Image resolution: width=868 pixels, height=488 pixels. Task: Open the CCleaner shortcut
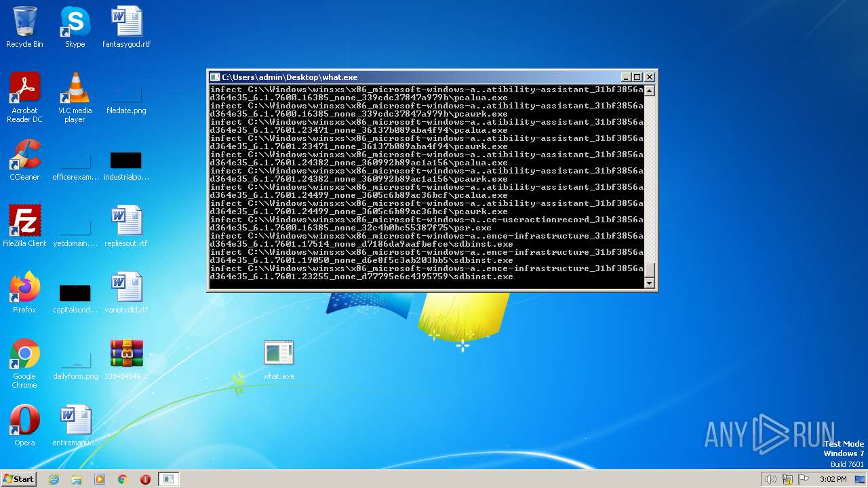(24, 160)
